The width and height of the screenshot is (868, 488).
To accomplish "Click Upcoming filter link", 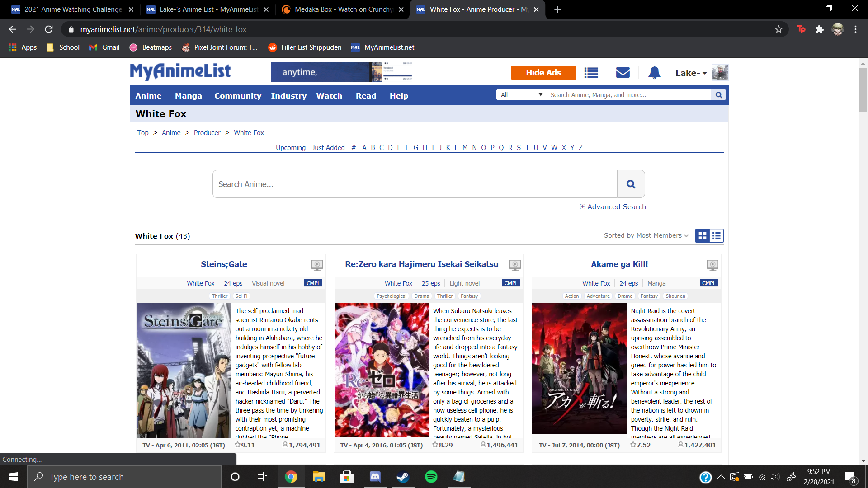I will pyautogui.click(x=291, y=148).
